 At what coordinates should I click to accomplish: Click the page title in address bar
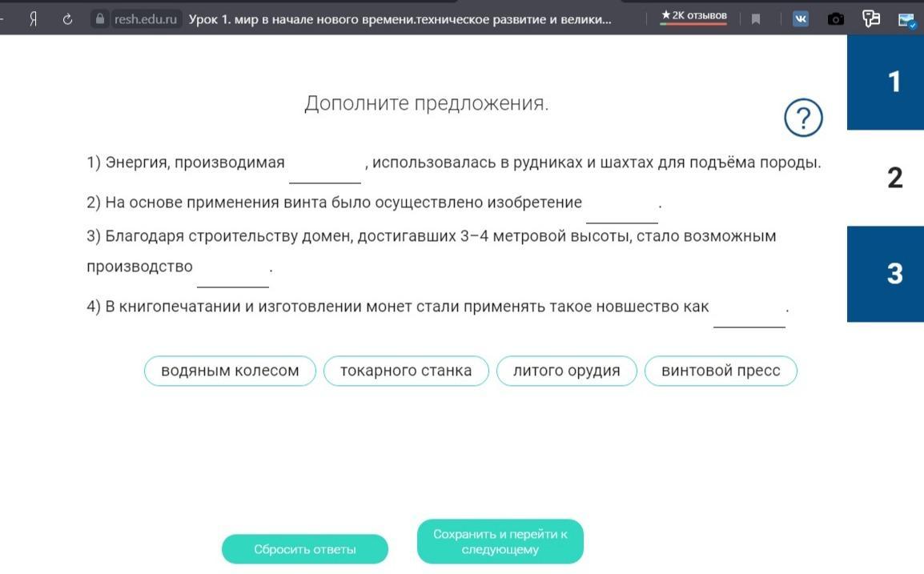[x=400, y=19]
